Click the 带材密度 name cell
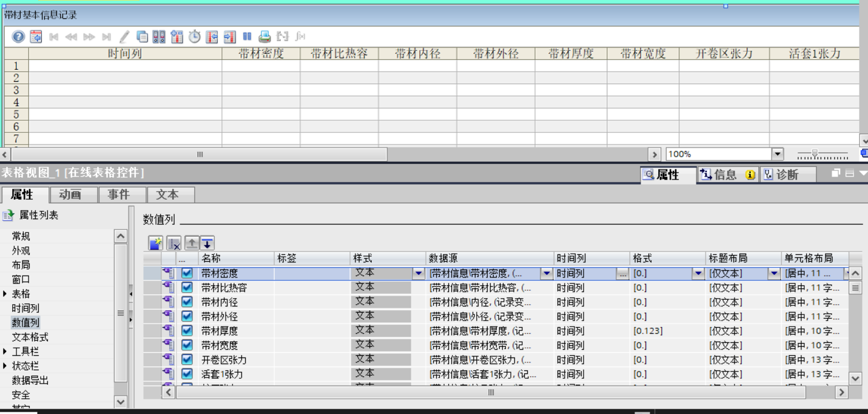 point(237,274)
